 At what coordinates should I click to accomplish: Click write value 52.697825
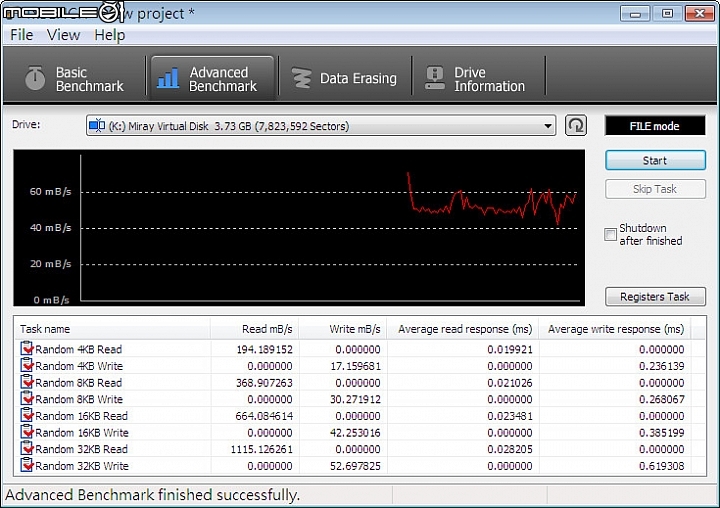point(355,466)
